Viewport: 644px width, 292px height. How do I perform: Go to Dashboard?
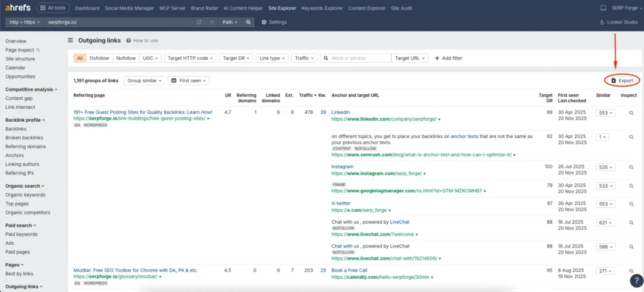(87, 8)
